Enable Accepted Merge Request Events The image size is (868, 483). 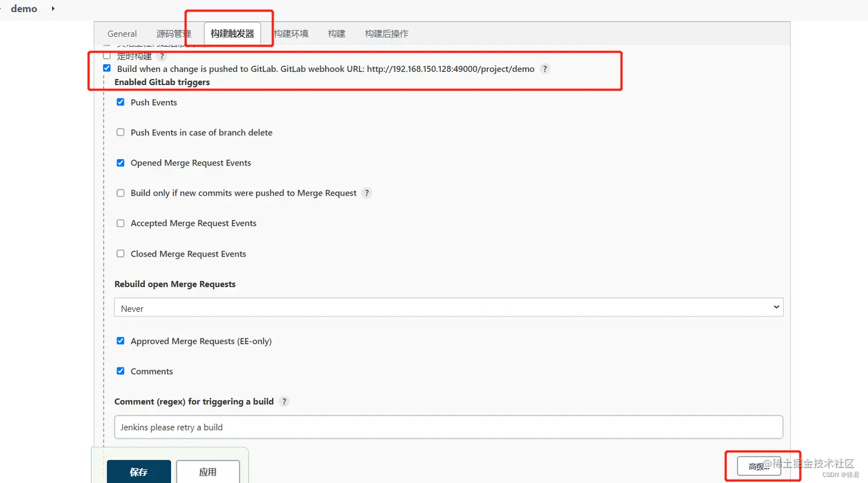tap(121, 223)
